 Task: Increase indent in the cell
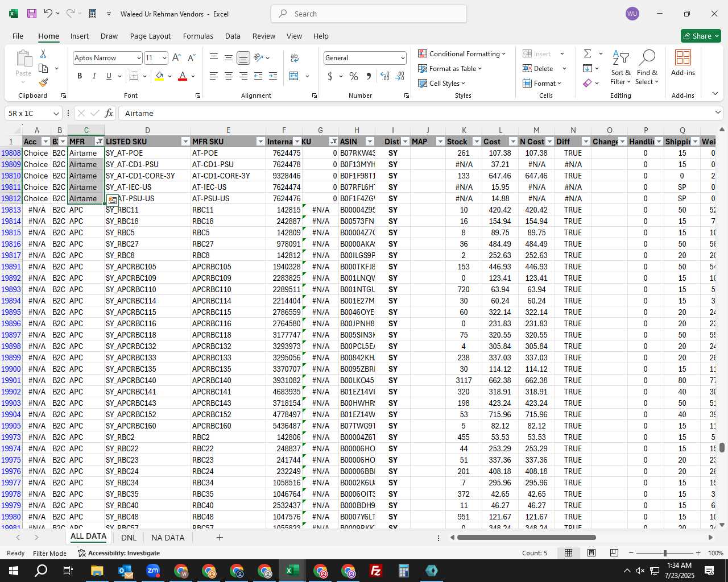(x=273, y=76)
